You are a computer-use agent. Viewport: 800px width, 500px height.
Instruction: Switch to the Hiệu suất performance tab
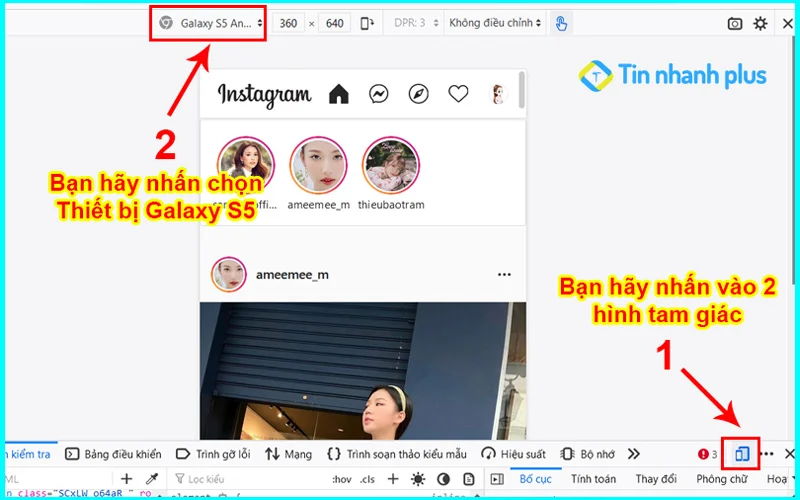point(513,454)
